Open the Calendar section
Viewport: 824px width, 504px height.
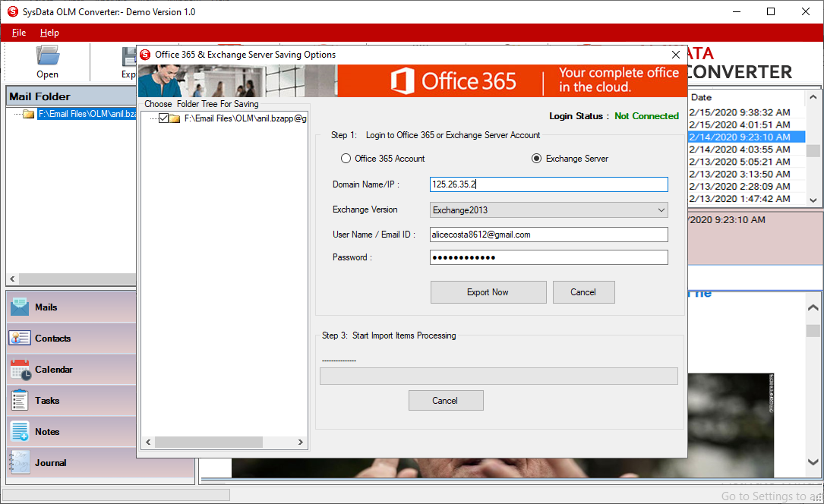point(71,370)
